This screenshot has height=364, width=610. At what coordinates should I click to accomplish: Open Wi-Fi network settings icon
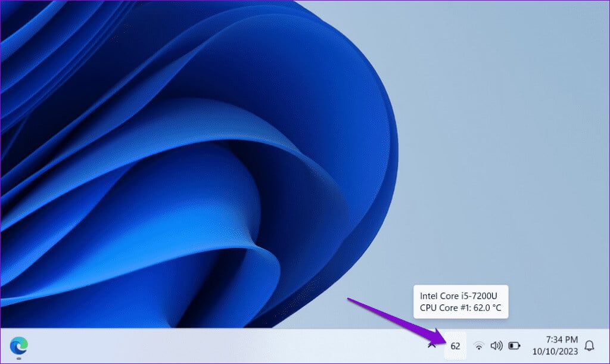tap(479, 346)
